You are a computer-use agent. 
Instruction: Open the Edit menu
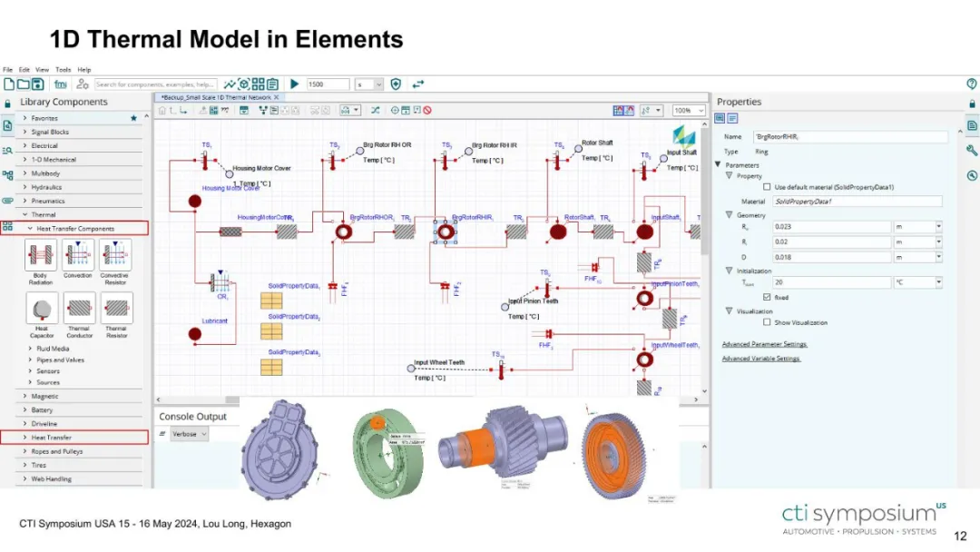pyautogui.click(x=24, y=69)
